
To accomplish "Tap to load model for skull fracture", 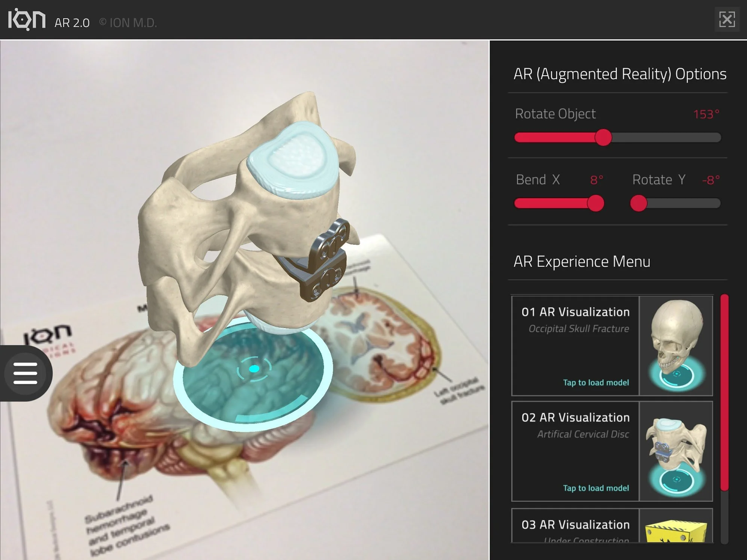I will point(596,383).
